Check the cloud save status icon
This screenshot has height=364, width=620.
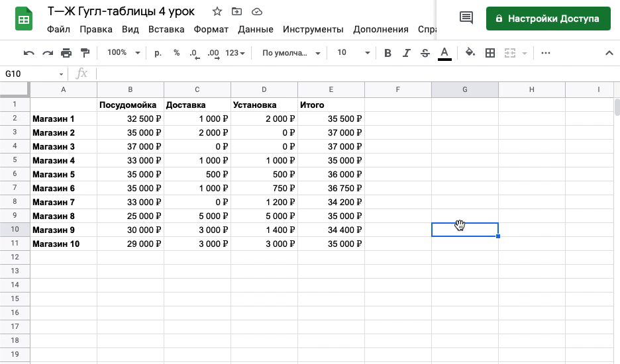tap(257, 11)
